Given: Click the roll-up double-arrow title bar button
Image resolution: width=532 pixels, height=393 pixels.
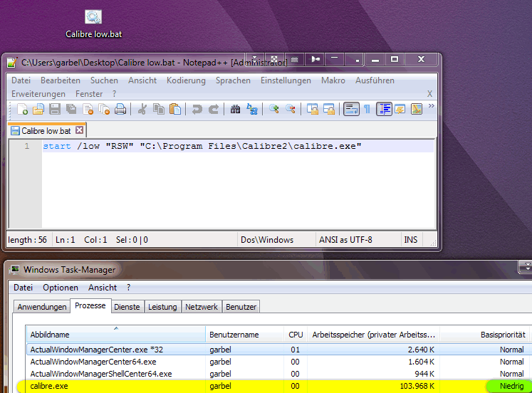Looking at the screenshot, I should 255,59.
